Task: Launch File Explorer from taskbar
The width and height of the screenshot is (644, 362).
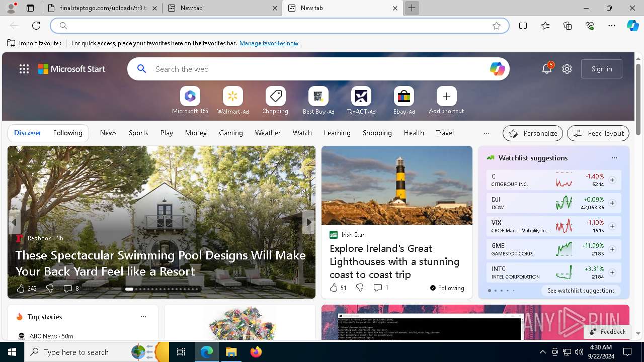Action: click(231, 352)
